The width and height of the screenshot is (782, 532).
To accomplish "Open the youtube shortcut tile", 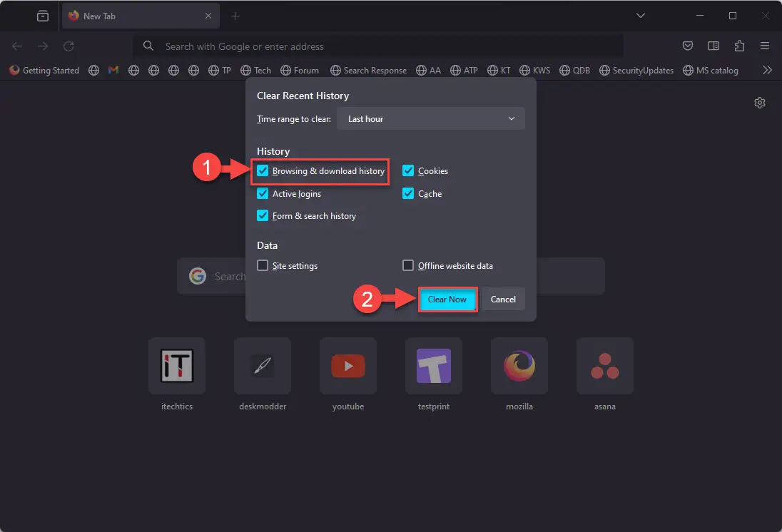I will (x=348, y=365).
